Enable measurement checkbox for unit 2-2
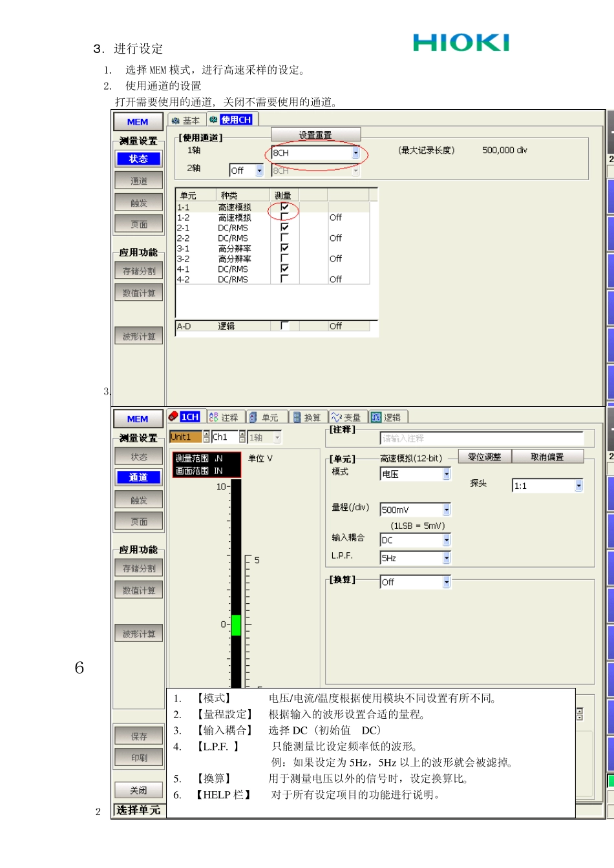This screenshot has width=614, height=868. coord(284,238)
